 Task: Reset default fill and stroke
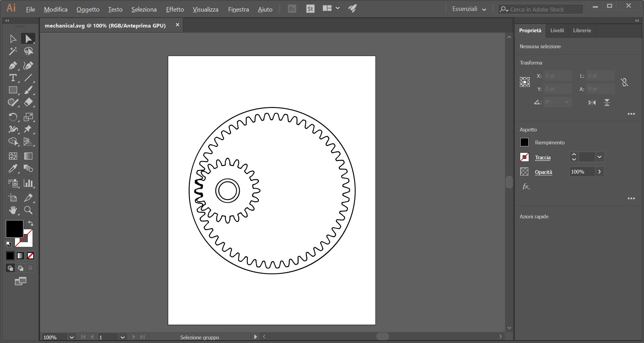[8, 243]
